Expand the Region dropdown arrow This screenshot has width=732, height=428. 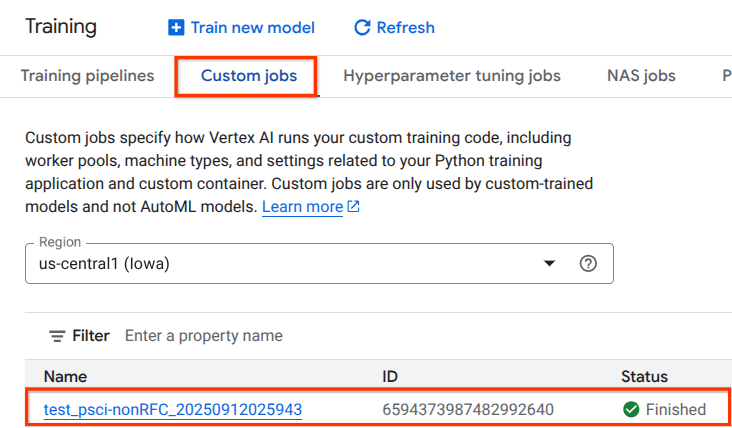tap(548, 263)
